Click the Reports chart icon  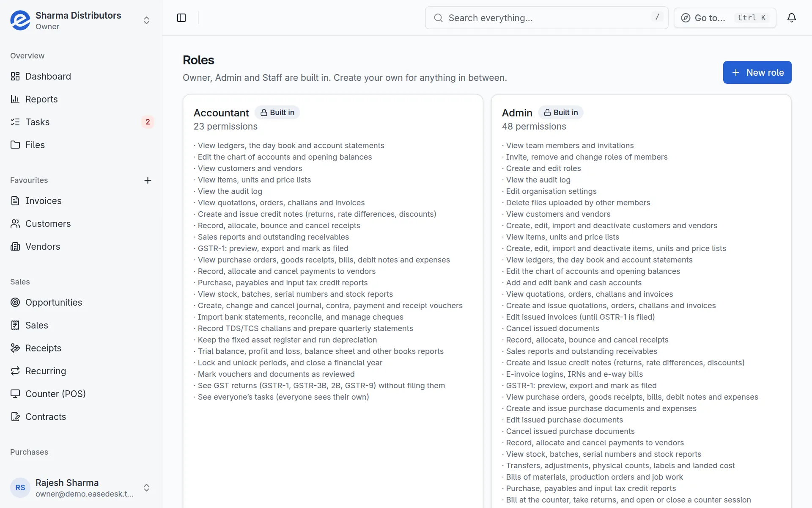[15, 99]
